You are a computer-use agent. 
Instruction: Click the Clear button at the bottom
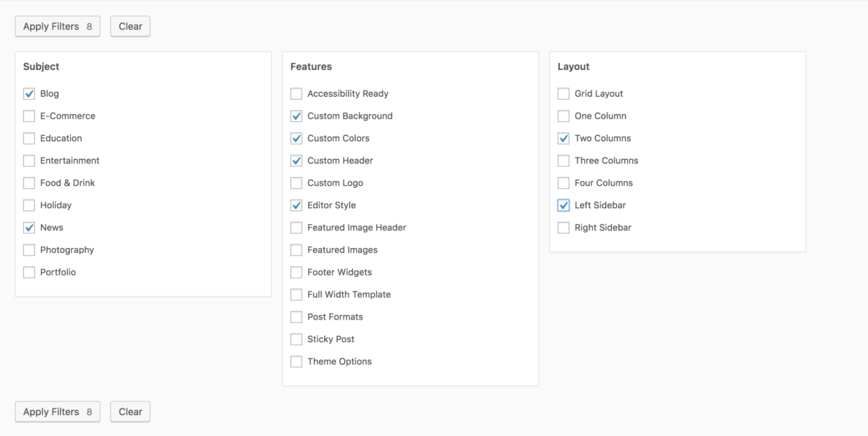[x=129, y=411]
